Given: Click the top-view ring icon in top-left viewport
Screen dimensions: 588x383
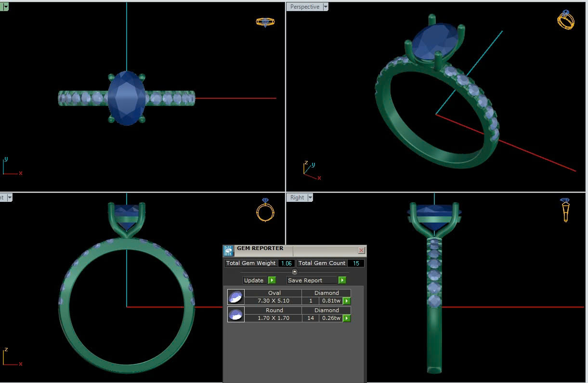Looking at the screenshot, I should (x=265, y=22).
